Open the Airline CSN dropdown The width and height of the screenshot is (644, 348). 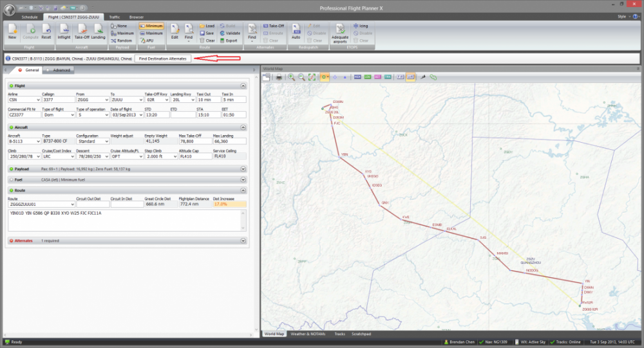[38, 100]
